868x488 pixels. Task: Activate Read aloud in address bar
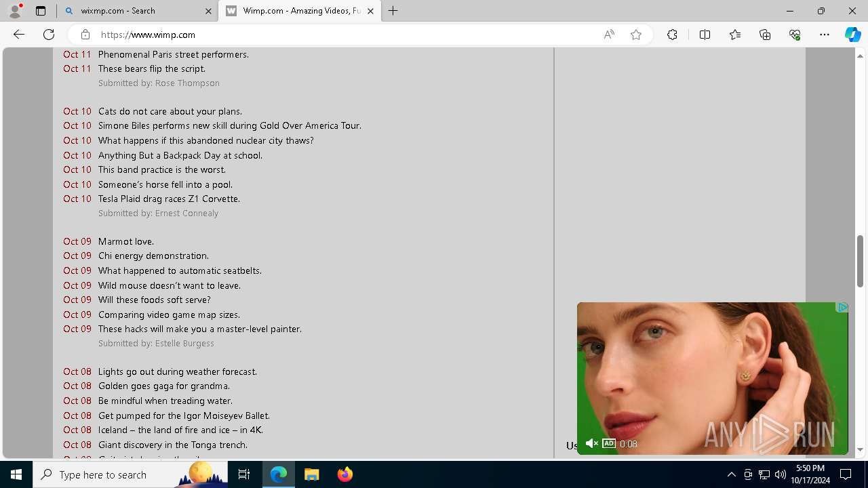click(x=609, y=35)
